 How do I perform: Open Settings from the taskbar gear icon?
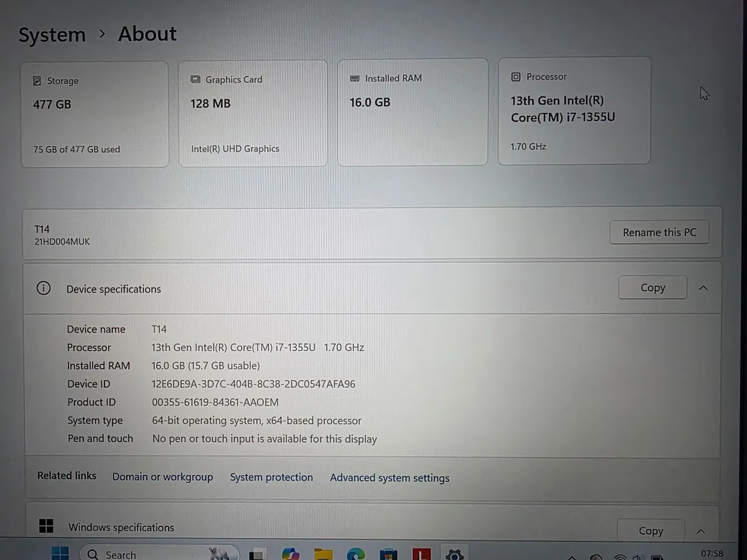(454, 552)
